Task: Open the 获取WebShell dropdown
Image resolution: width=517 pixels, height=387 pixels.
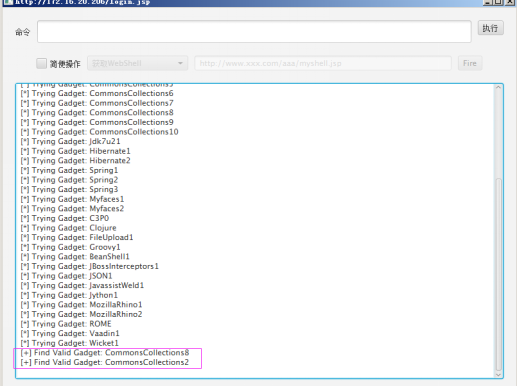Action: [137, 63]
